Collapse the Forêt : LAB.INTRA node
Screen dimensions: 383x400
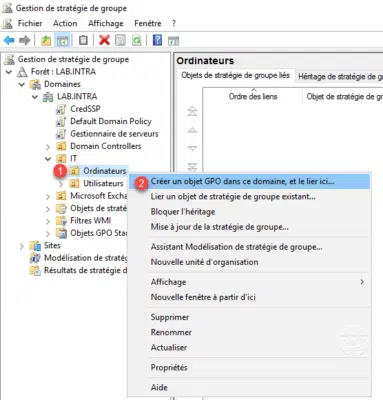tap(9, 72)
